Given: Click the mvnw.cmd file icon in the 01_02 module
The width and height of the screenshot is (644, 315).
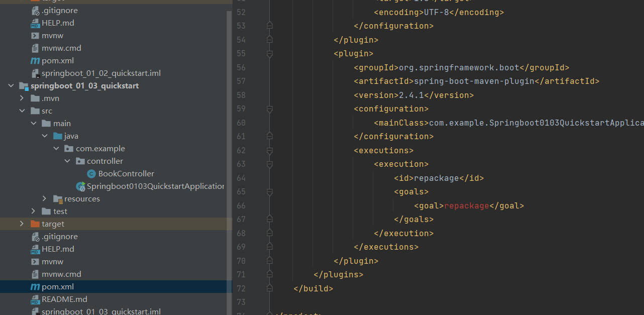Looking at the screenshot, I should (x=35, y=48).
